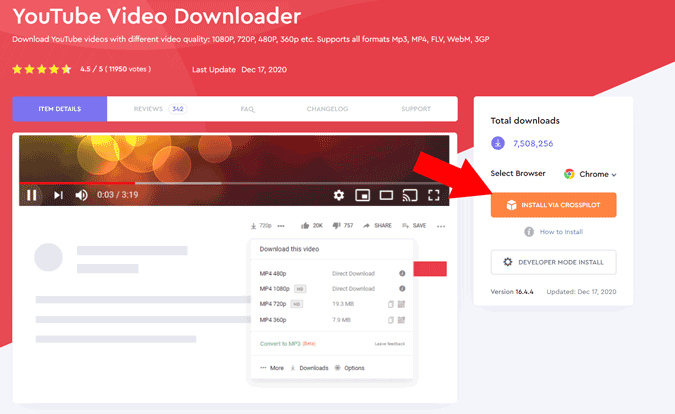
Task: Select MP4 360p download option
Action: click(x=273, y=320)
